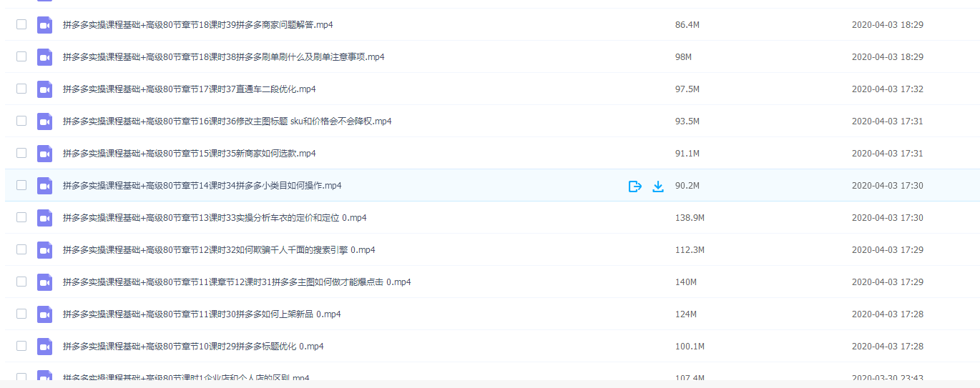
Task: Tick the checkbox for 课时35新商家如何选款.mp4
Action: coord(21,153)
